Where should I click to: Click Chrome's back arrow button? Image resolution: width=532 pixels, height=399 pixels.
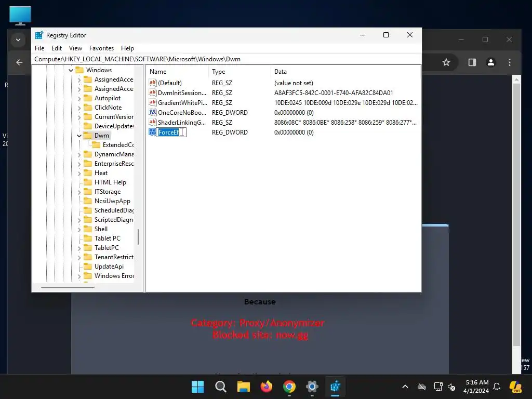point(19,62)
